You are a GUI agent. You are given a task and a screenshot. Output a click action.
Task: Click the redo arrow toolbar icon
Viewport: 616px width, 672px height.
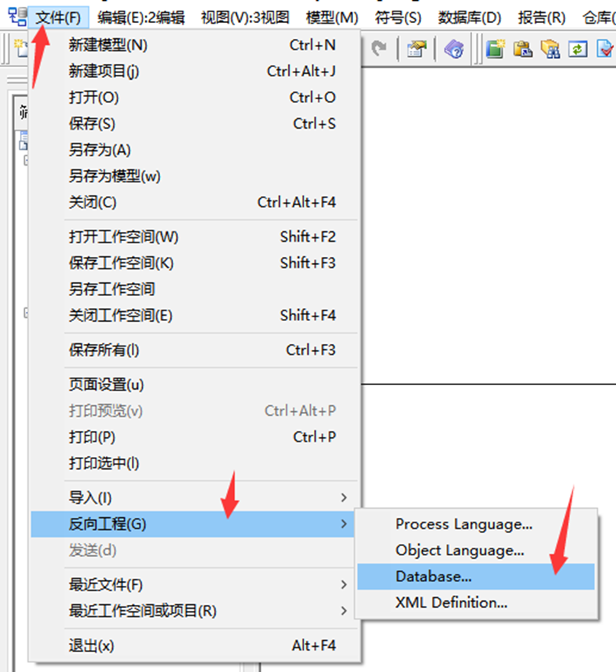coord(379,48)
